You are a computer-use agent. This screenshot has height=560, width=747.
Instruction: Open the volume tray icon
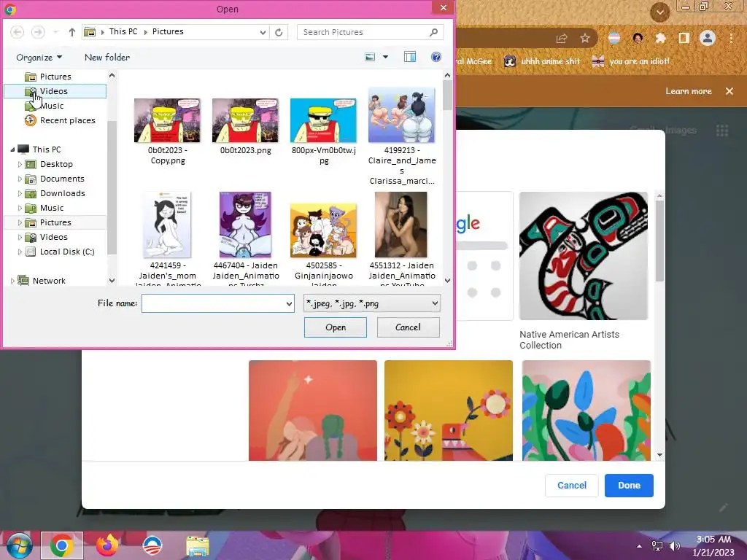[675, 545]
